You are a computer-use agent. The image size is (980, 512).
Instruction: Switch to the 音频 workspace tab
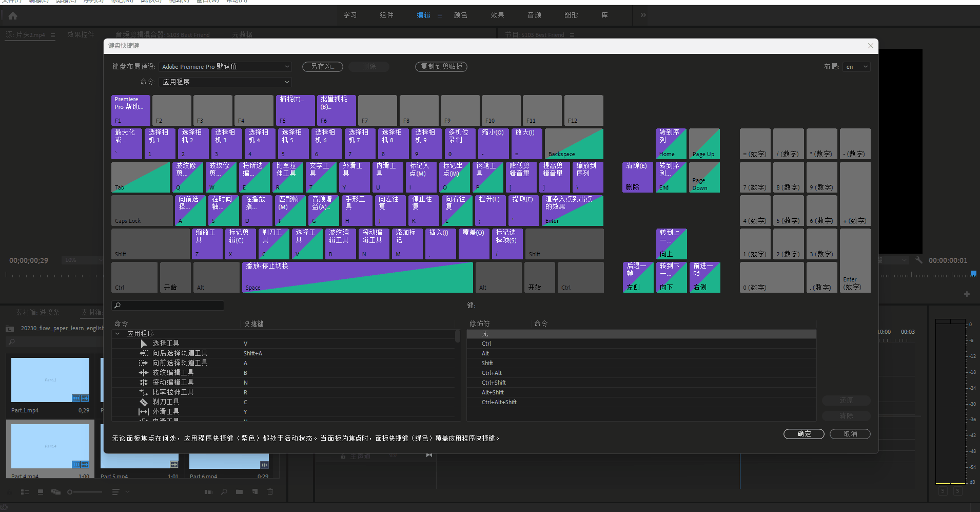pos(535,15)
